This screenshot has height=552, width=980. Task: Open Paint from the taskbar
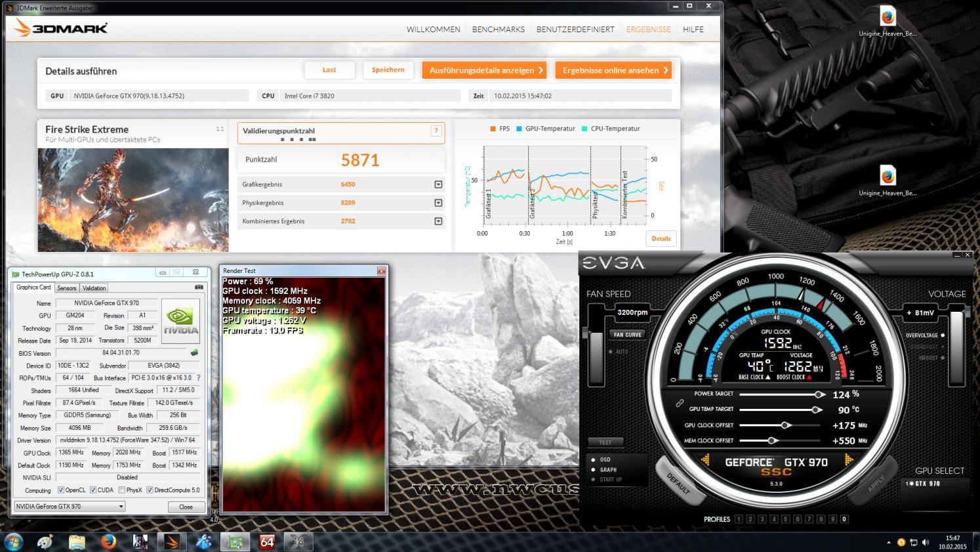[45, 541]
